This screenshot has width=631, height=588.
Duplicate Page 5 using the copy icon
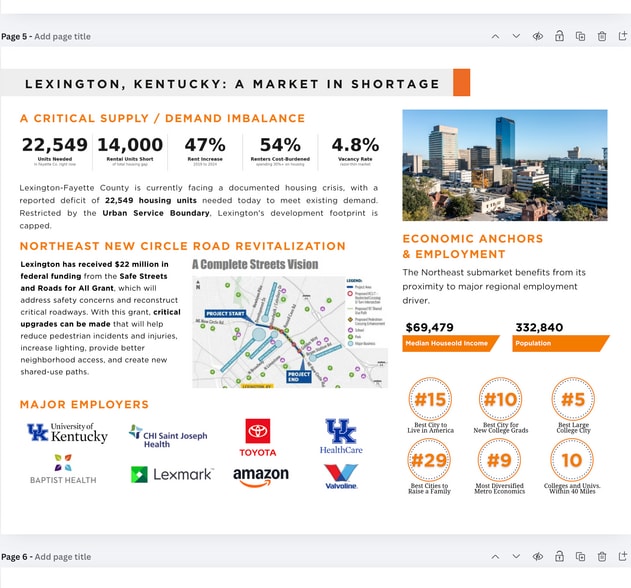pos(580,36)
